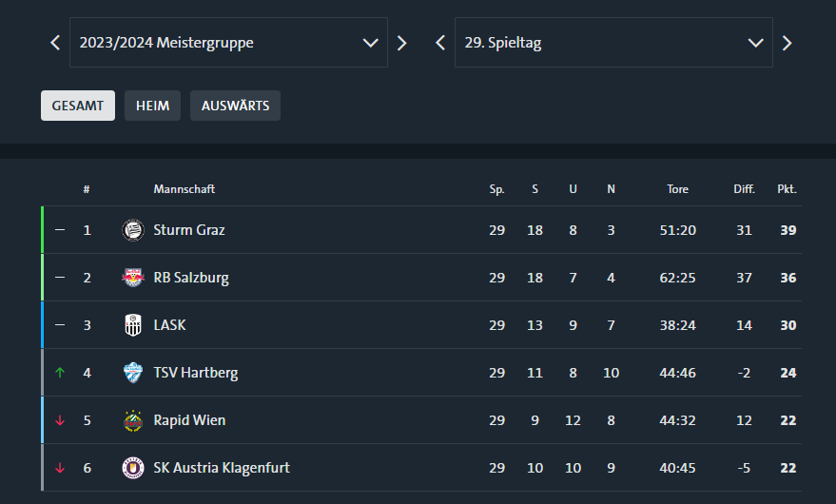836x504 pixels.
Task: Click the Sturm Graz club crest
Action: [x=133, y=230]
